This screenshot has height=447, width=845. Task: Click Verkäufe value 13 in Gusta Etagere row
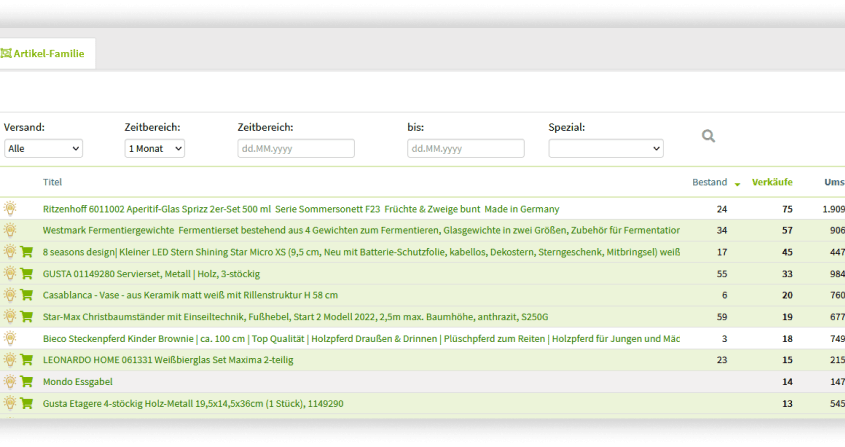[x=787, y=403]
